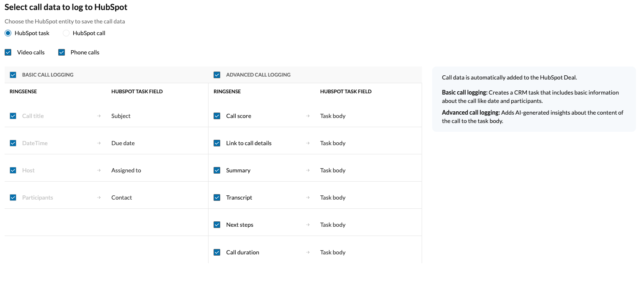644x282 pixels.
Task: Disable the Next steps mapping checkbox
Action: pos(217,225)
